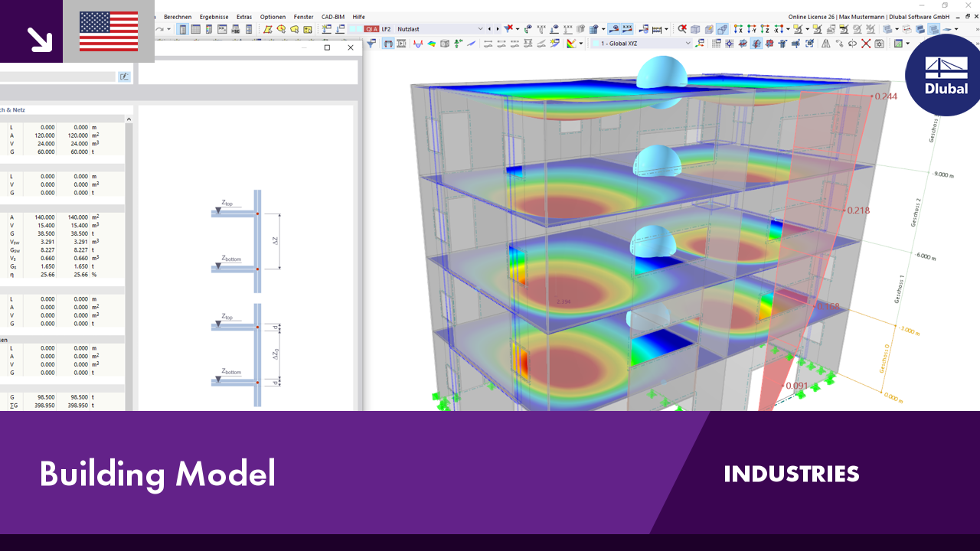Click the US flag language icon

pyautogui.click(x=108, y=32)
